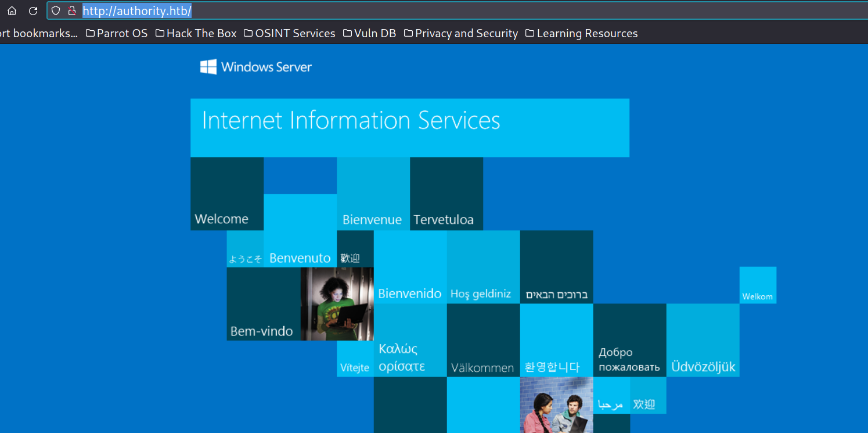Click the import bookmarks item in toolbar
This screenshot has width=868, height=433.
[x=38, y=33]
